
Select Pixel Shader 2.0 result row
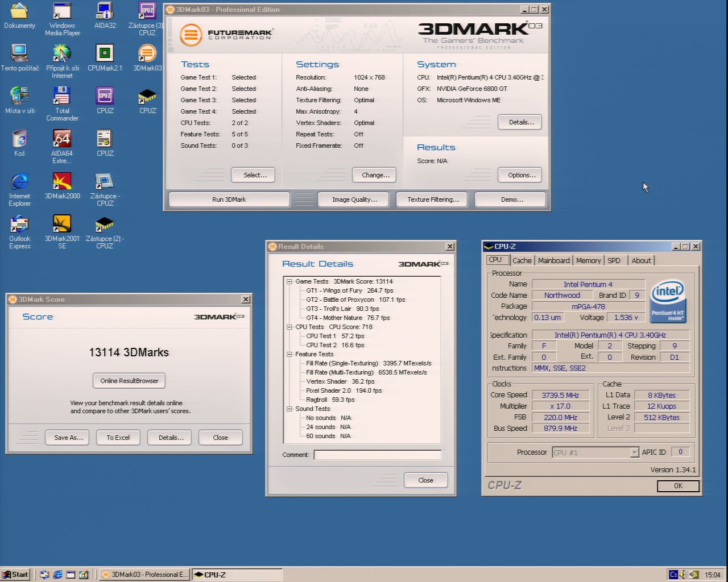[x=344, y=390]
